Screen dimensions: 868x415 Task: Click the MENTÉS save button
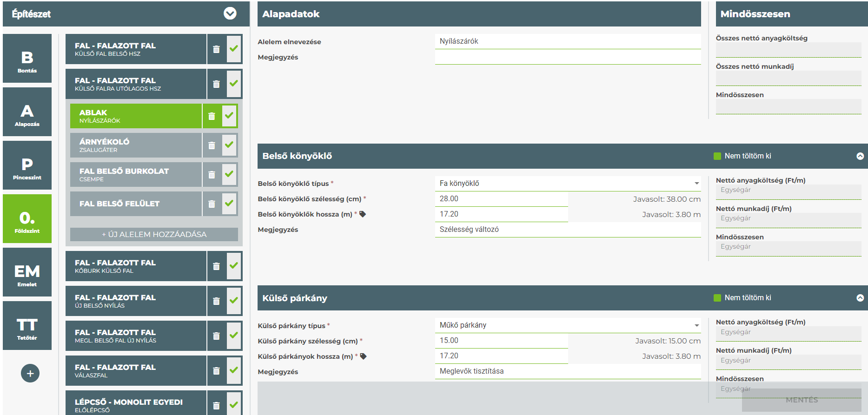tap(802, 400)
